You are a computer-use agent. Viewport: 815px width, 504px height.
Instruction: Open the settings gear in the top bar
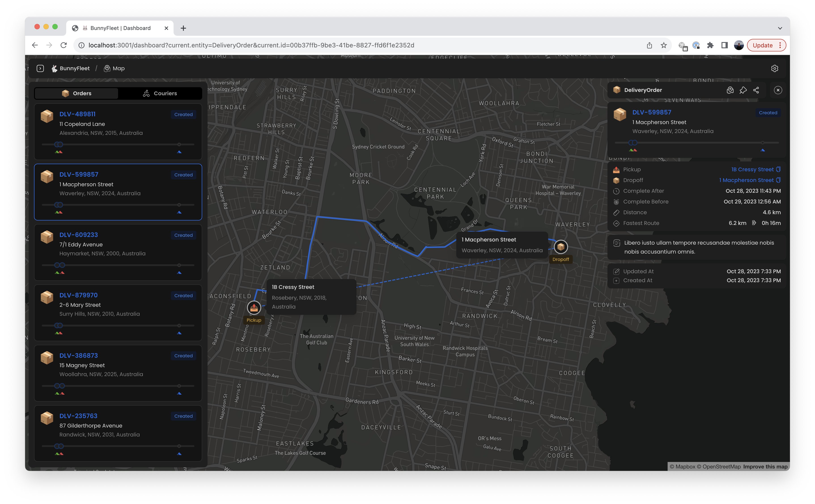774,68
